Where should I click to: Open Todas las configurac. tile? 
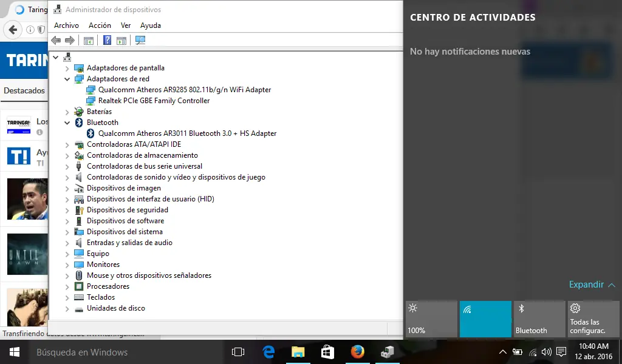(x=593, y=319)
